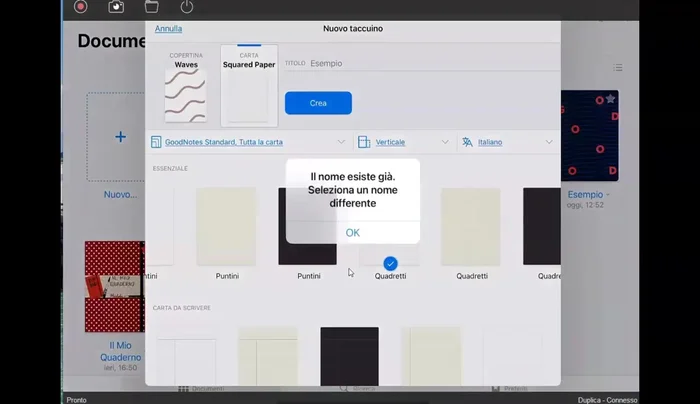
Task: Click the ESSENZIALE section heading
Action: point(170,168)
